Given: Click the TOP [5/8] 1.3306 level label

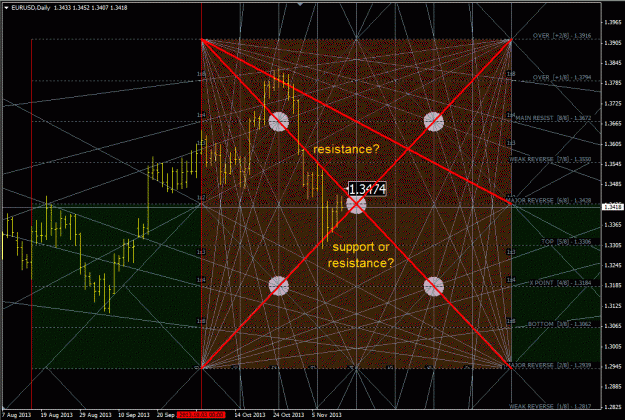Looking at the screenshot, I should click(566, 242).
